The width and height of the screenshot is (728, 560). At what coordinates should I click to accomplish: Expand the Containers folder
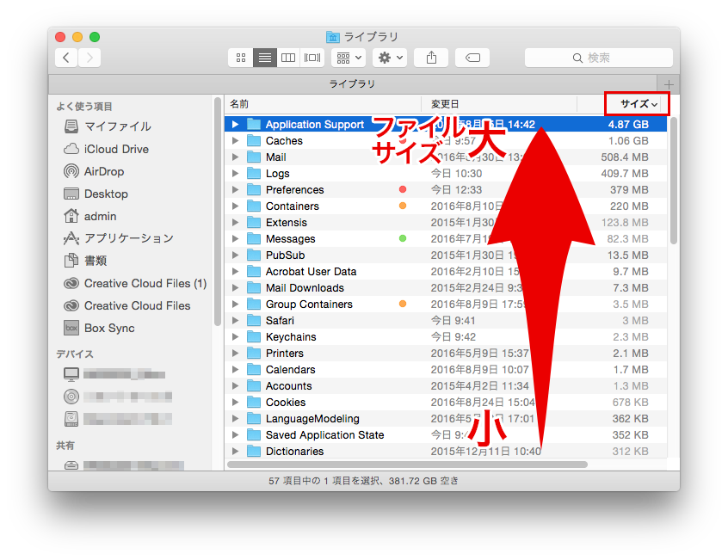tap(236, 206)
